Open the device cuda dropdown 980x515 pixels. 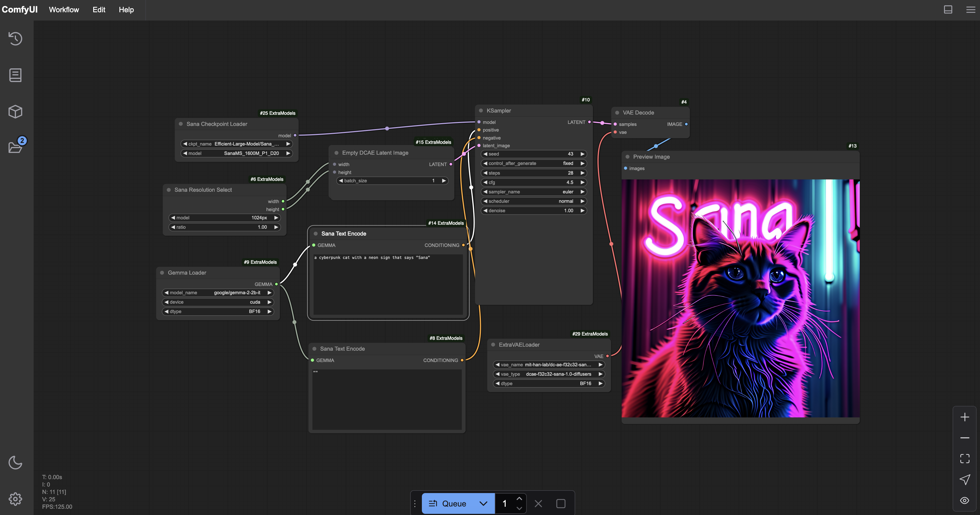tap(218, 302)
